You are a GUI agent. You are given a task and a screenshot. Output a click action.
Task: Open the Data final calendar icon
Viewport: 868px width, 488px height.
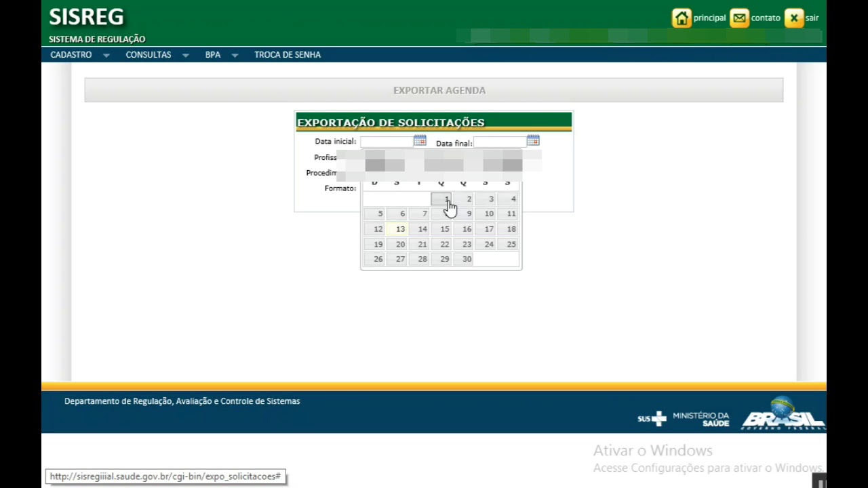coord(533,140)
